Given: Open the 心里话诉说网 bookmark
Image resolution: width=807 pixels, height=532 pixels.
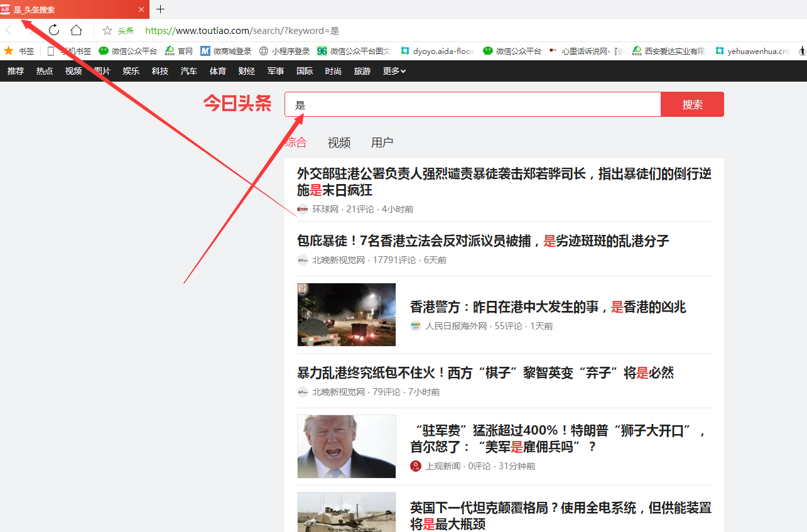Looking at the screenshot, I should 587,51.
